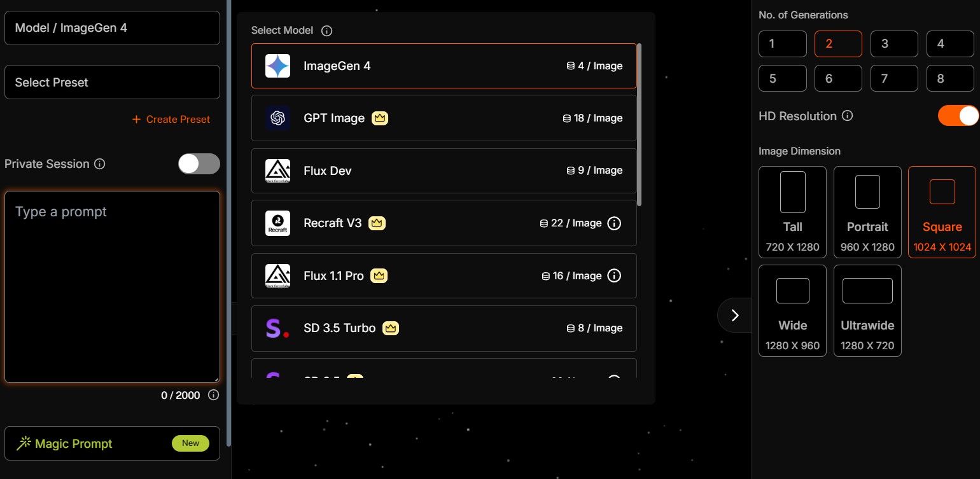
Task: Click the Magic Prompt button
Action: pyautogui.click(x=112, y=443)
